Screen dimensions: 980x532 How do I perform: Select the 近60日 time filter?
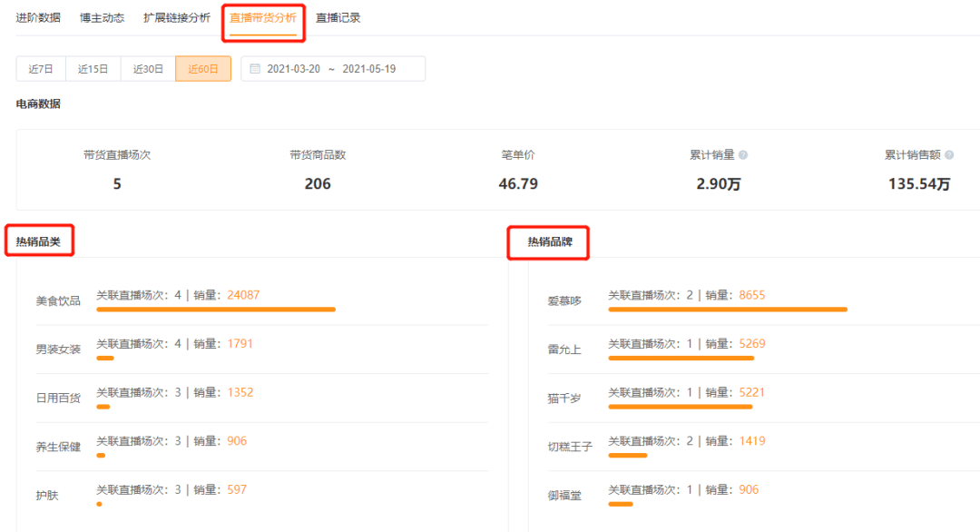(x=202, y=68)
